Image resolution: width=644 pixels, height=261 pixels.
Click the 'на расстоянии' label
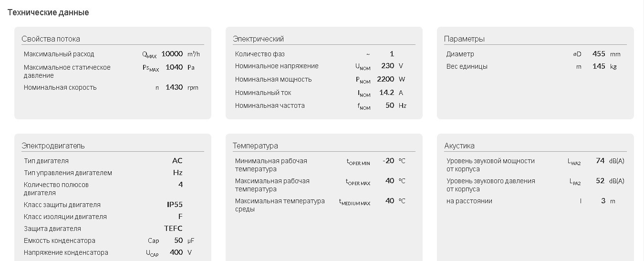pos(469,201)
